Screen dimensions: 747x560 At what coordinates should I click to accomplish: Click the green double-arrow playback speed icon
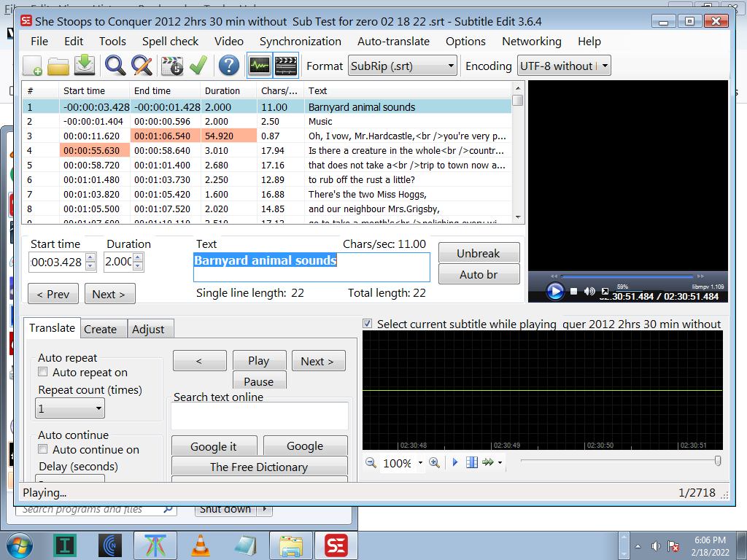pos(488,462)
